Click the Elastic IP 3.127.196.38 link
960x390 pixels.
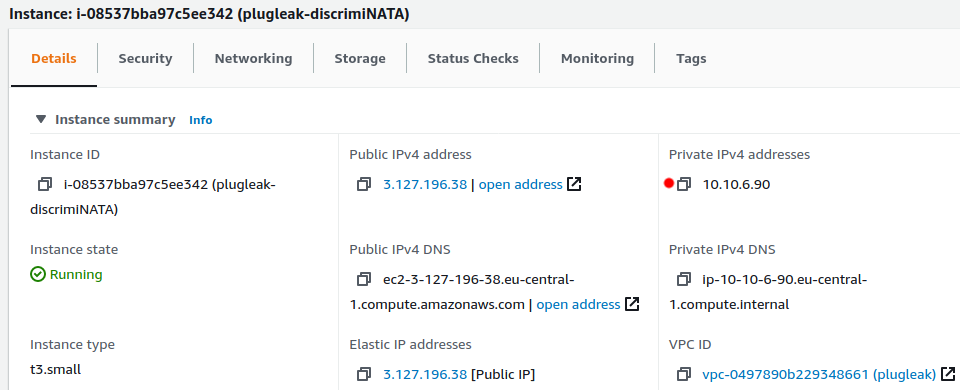(425, 374)
